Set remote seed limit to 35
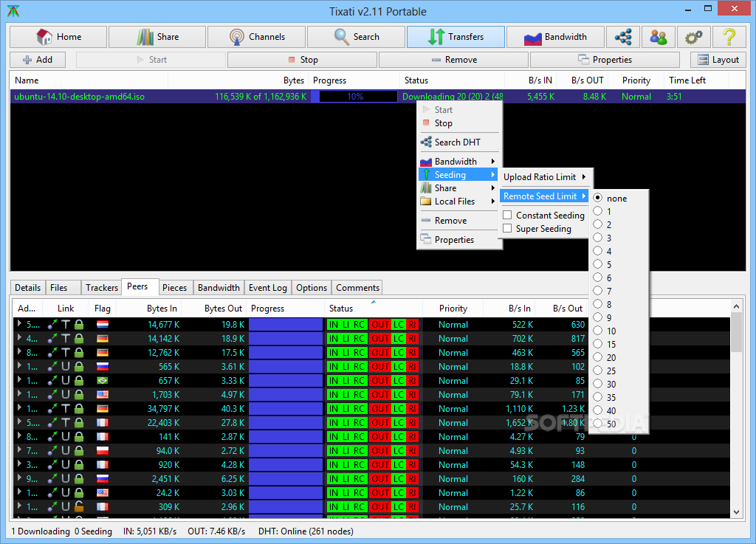 click(598, 397)
